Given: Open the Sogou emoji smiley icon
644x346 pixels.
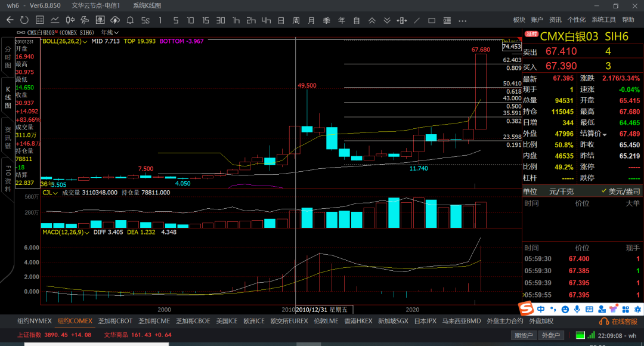Looking at the screenshot, I should tap(565, 310).
